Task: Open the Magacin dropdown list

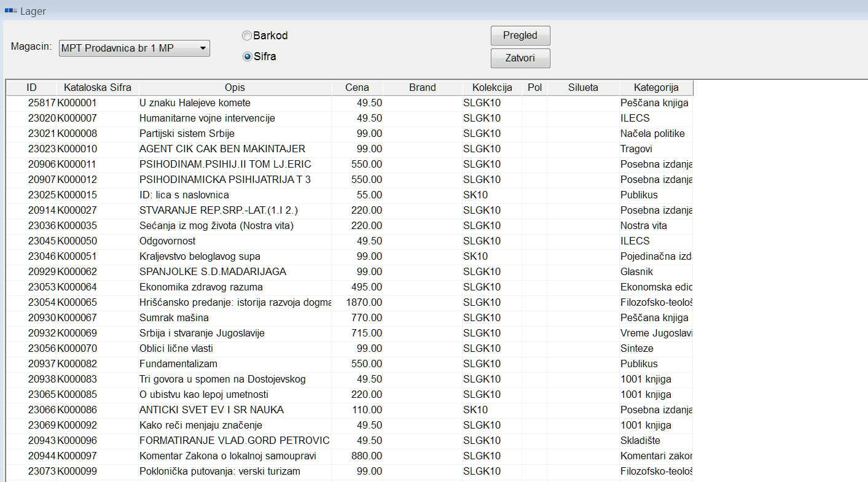Action: tap(203, 49)
